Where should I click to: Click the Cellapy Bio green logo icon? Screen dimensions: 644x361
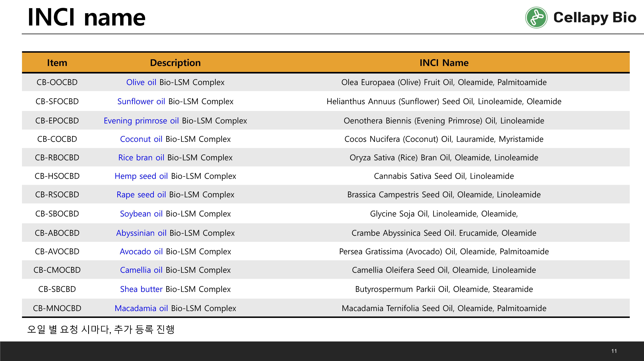(536, 17)
